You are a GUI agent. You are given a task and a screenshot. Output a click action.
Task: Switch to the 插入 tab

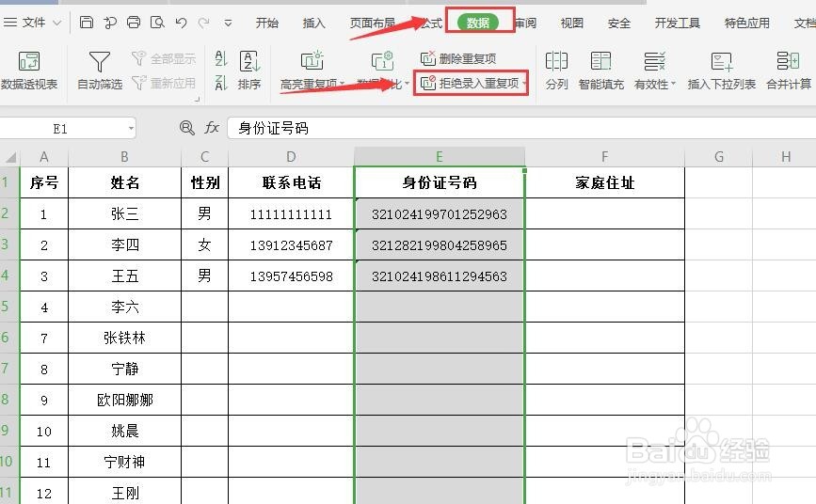tap(313, 23)
